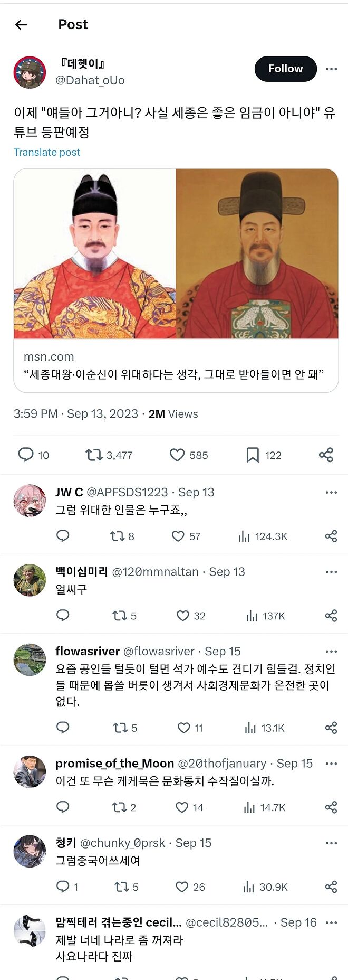348x980 pixels.
Task: Open more options for 백이십미리 reply
Action: [x=331, y=572]
